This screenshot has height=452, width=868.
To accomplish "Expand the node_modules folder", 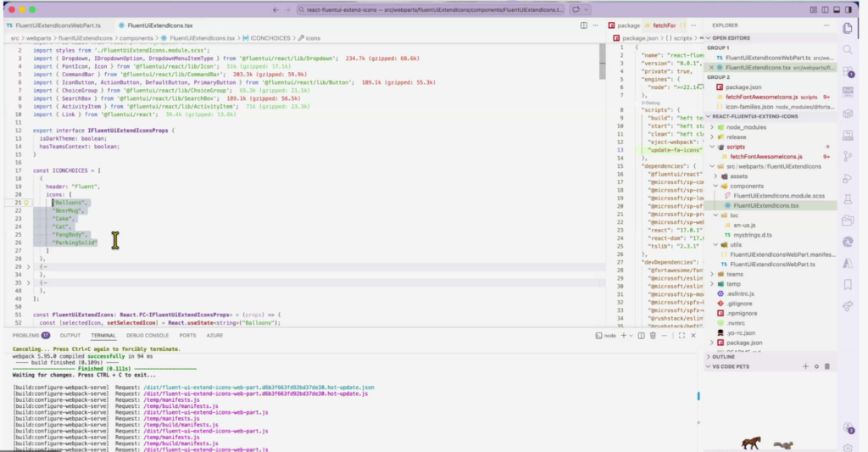I will click(x=744, y=126).
